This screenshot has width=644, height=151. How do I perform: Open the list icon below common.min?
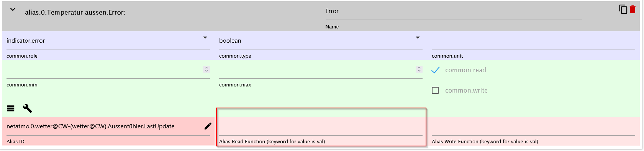click(x=11, y=108)
